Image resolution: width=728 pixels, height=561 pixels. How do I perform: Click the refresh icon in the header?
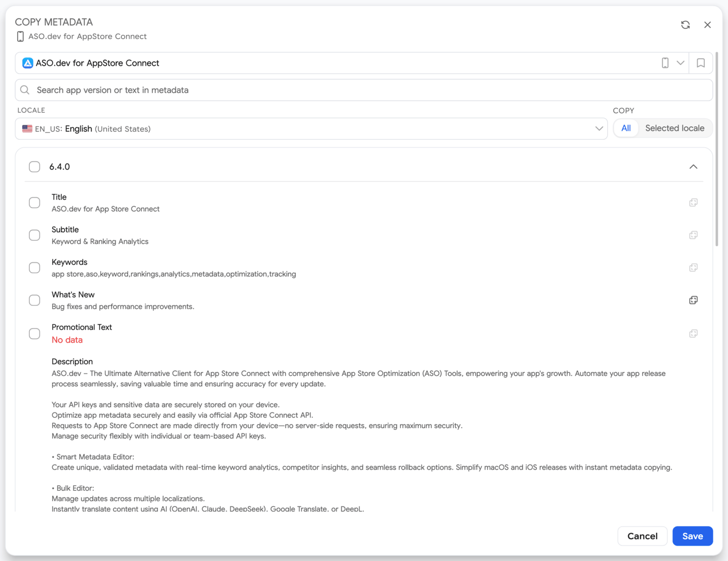coord(686,25)
